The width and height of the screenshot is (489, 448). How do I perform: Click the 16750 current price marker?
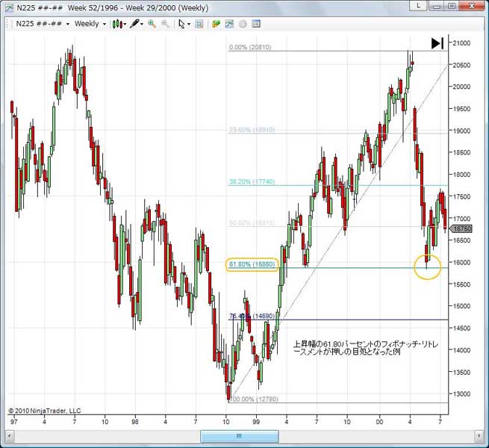pos(464,229)
